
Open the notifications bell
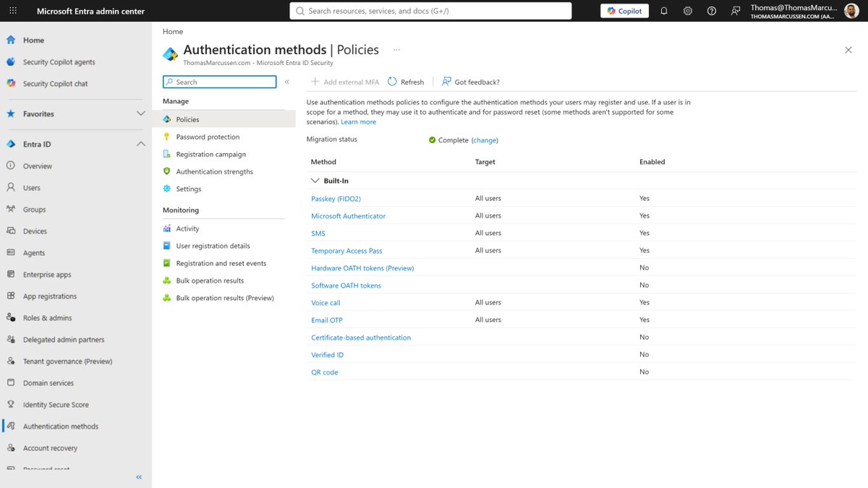664,11
